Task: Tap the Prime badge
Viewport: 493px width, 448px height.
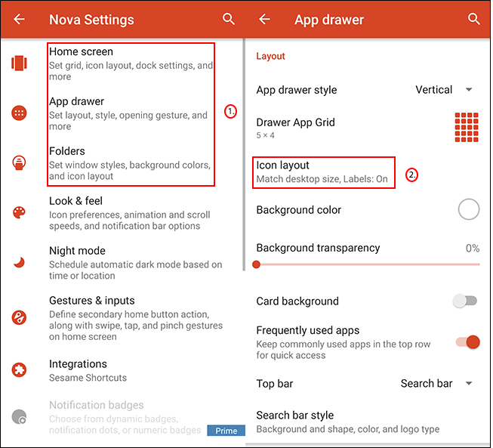Action: point(226,431)
